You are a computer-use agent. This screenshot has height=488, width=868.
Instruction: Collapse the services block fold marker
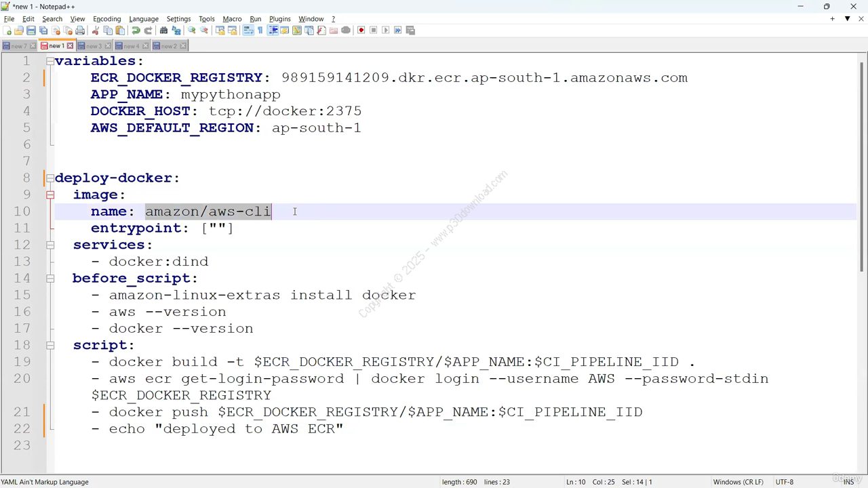tap(50, 245)
